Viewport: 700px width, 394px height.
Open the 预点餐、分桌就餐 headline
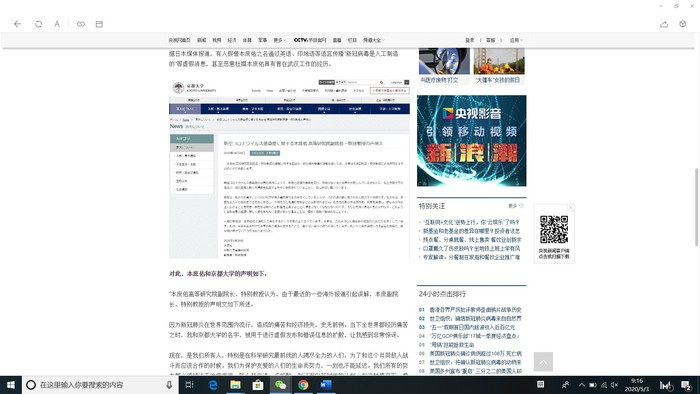click(472, 240)
